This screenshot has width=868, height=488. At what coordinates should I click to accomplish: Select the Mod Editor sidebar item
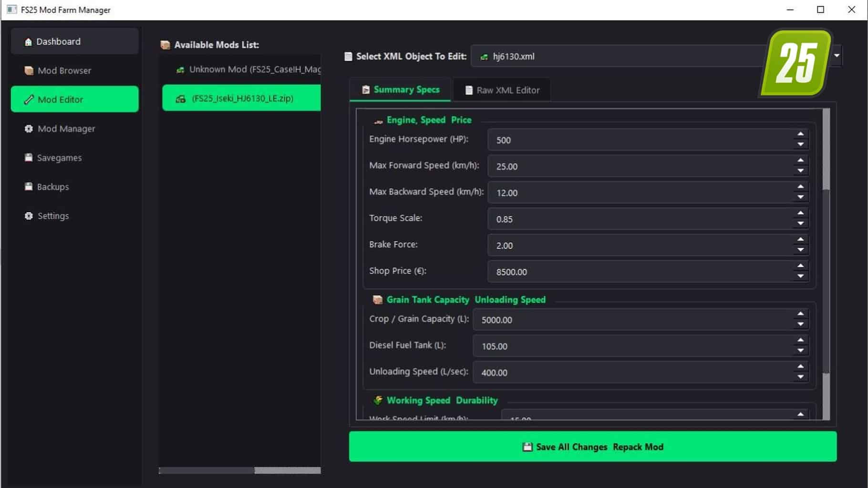pyautogui.click(x=75, y=99)
